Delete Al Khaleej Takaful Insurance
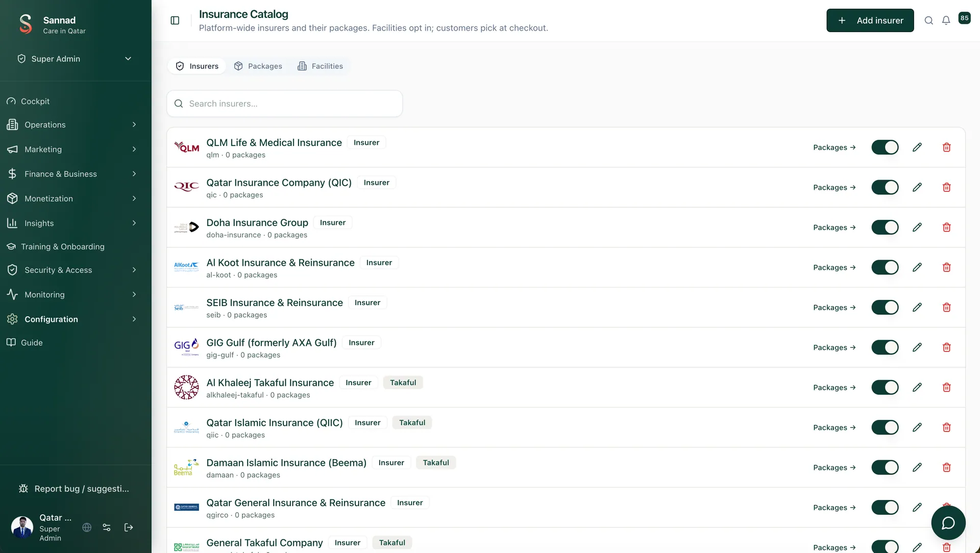Screen dimensions: 980x553 946,388
